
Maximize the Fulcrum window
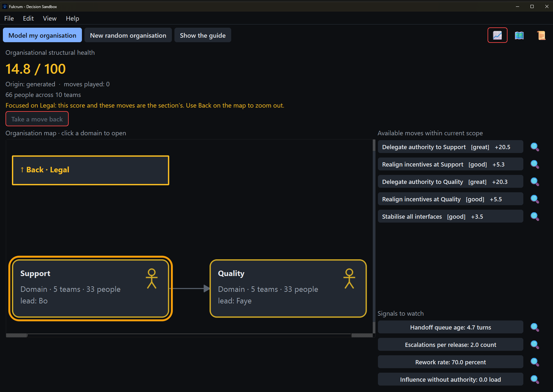(x=532, y=6)
